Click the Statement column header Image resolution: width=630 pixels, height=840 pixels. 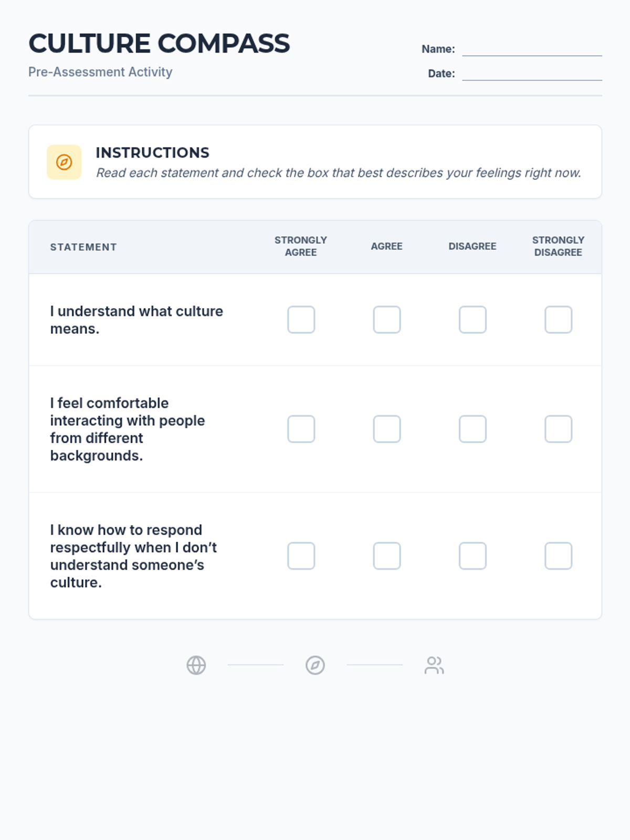83,247
